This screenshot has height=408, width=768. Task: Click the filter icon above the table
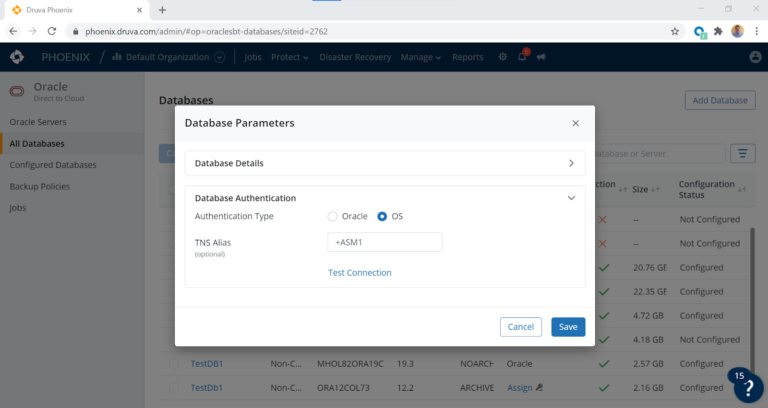pos(742,153)
